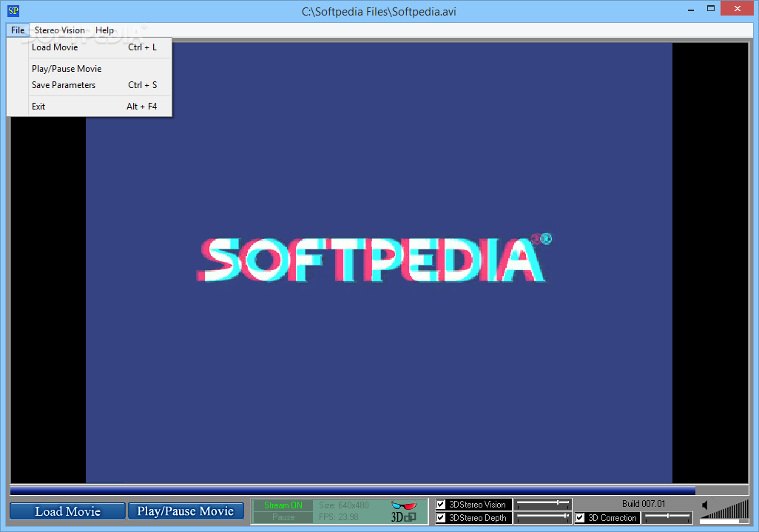759x532 pixels.
Task: Minimize the window
Action: tap(691, 9)
